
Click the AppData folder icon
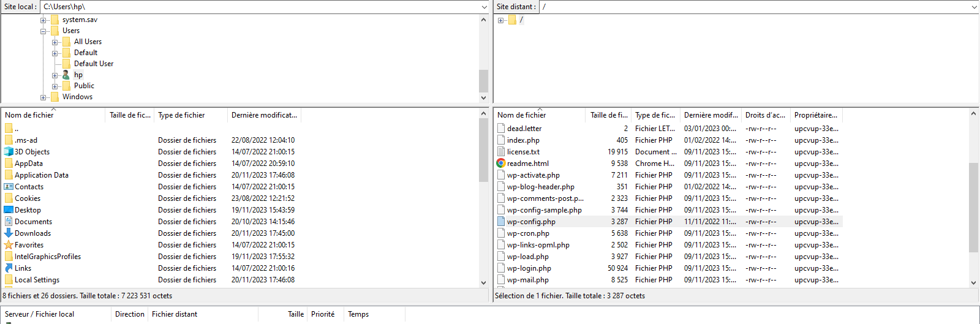(9, 164)
